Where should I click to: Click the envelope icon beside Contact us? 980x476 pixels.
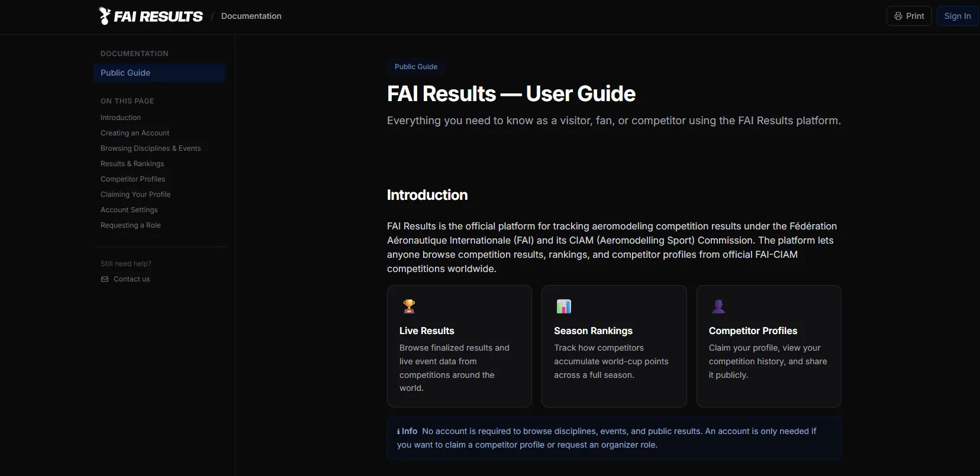click(x=105, y=279)
